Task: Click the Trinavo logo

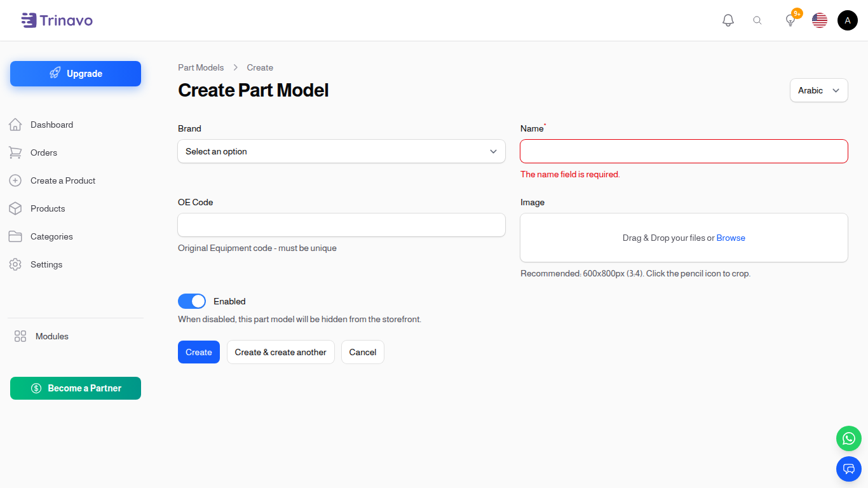Action: tap(57, 20)
